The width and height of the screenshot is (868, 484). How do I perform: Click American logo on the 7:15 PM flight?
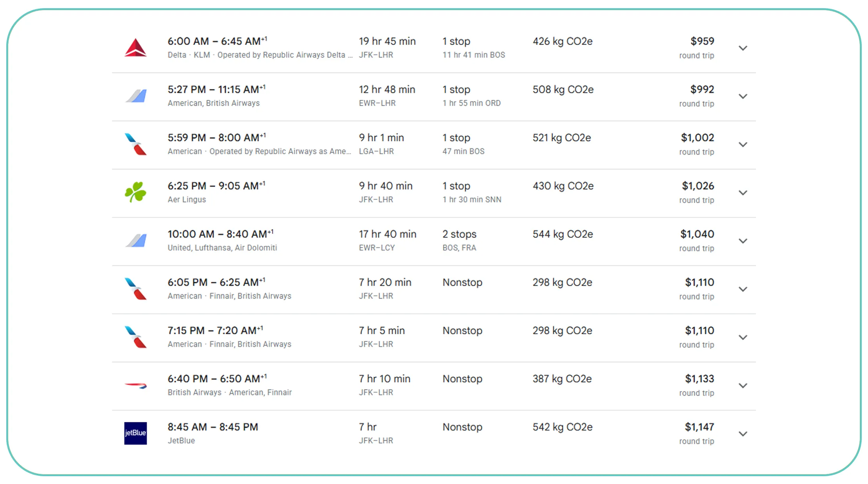click(135, 337)
